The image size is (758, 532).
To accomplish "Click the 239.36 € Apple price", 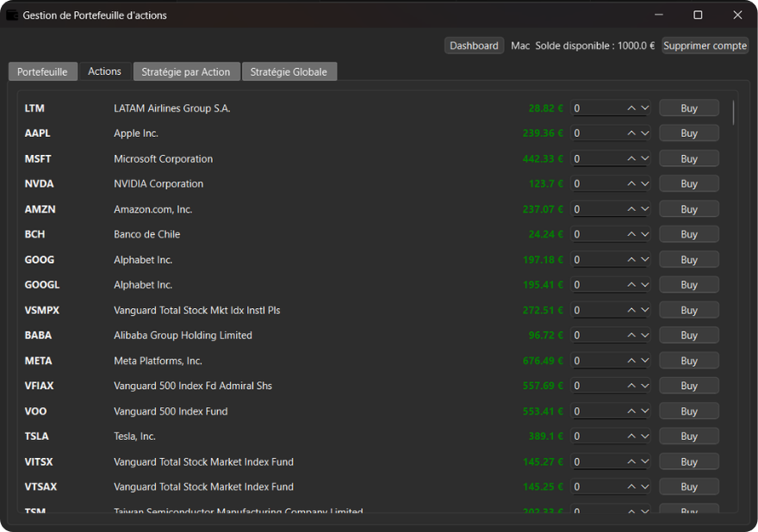I will [x=543, y=133].
